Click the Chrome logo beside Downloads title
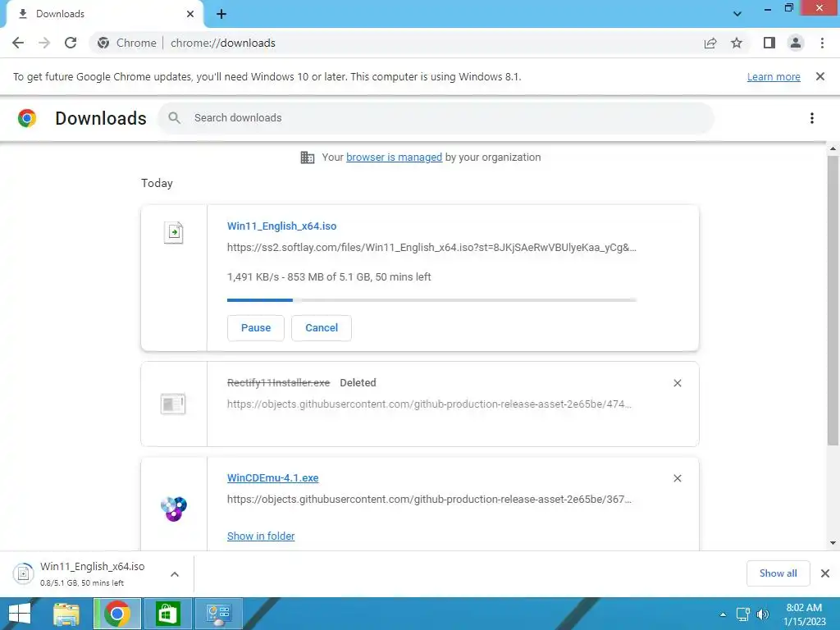Screen dimensions: 840x630 click(x=27, y=118)
